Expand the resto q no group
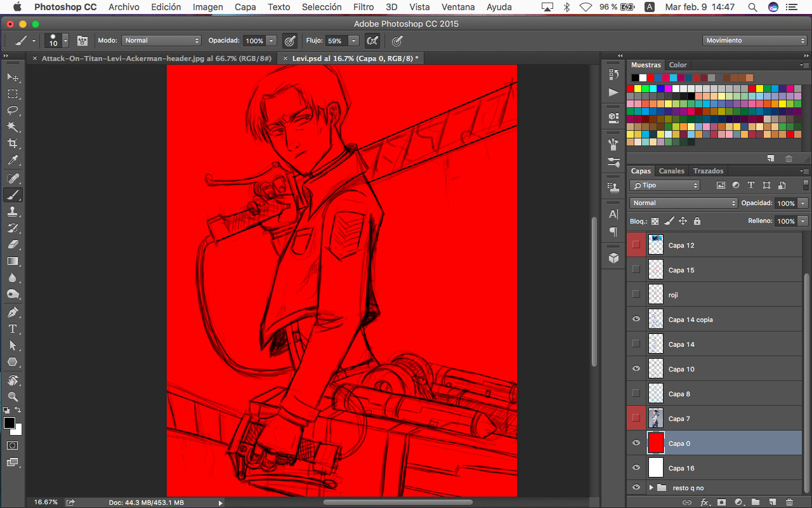 [x=652, y=488]
